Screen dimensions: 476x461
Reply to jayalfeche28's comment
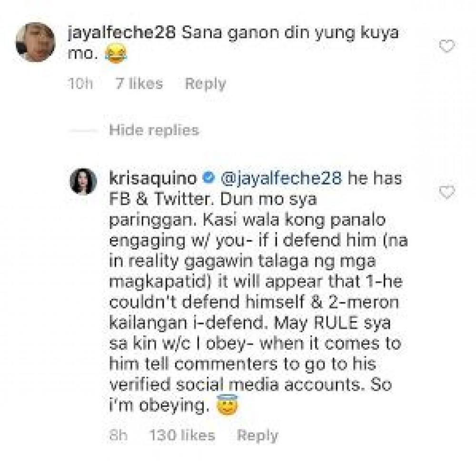point(206,84)
